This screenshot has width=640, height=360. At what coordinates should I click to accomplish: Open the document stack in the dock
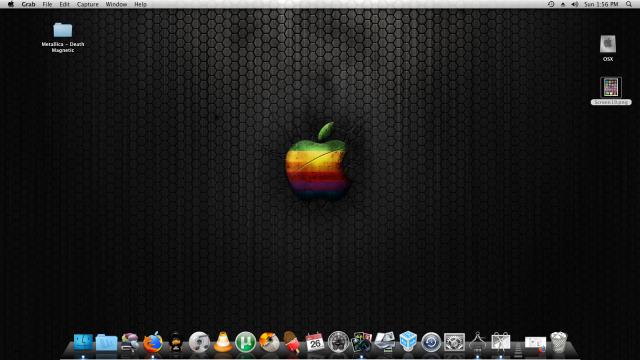[535, 344]
